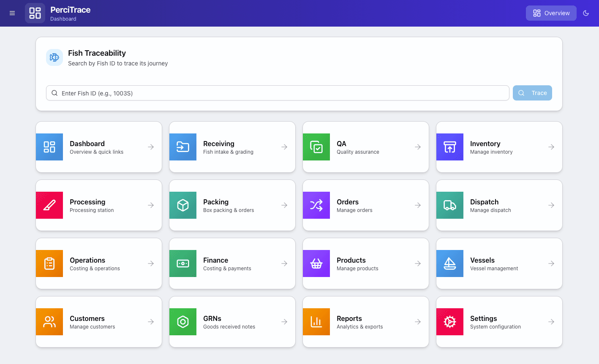The height and width of the screenshot is (364, 599).
Task: Open Packing via 'Box packing & orders' text
Action: [229, 210]
